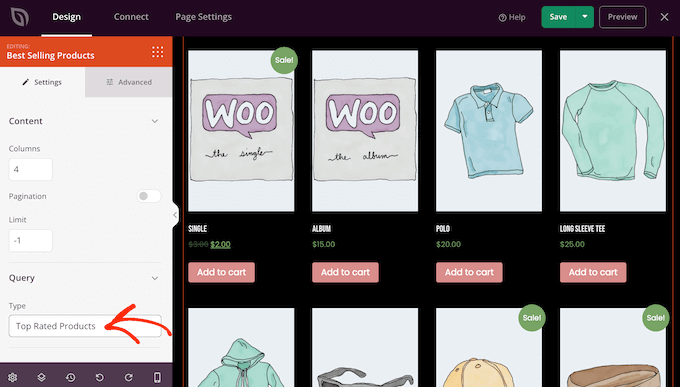Select the brown belt product image
680x387 pixels.
tap(613, 347)
